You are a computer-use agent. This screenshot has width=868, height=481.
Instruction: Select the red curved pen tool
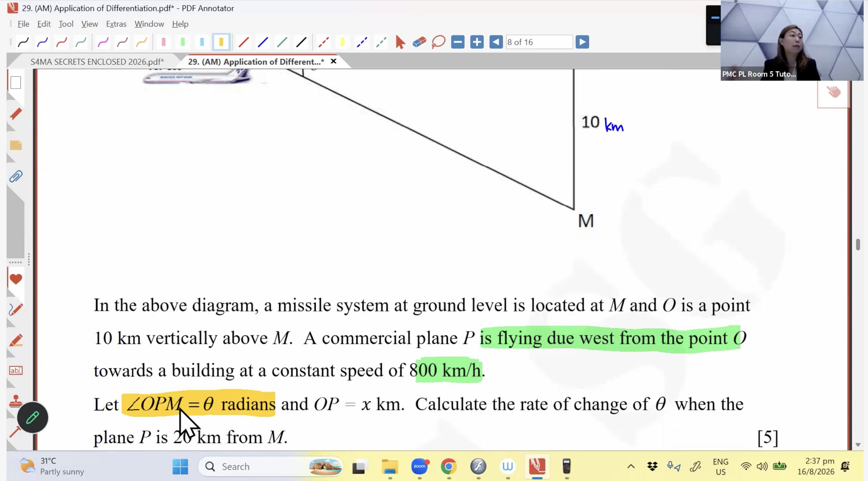coord(62,42)
